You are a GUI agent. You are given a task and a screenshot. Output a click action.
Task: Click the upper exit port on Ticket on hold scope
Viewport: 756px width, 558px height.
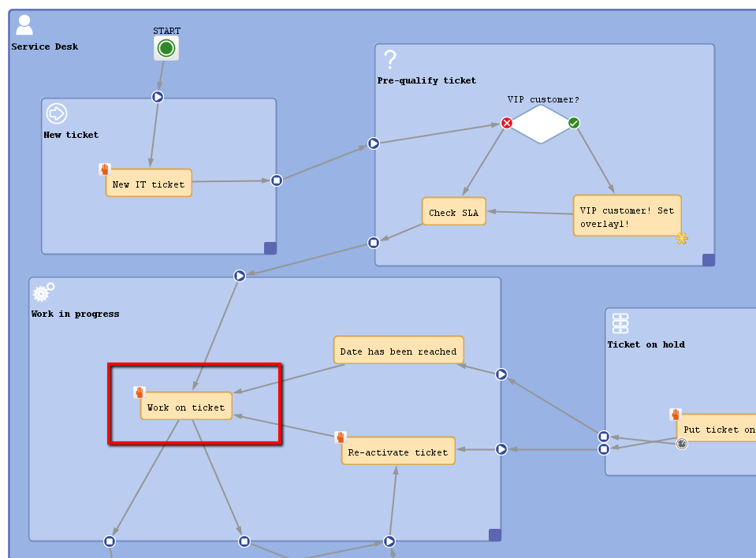604,437
